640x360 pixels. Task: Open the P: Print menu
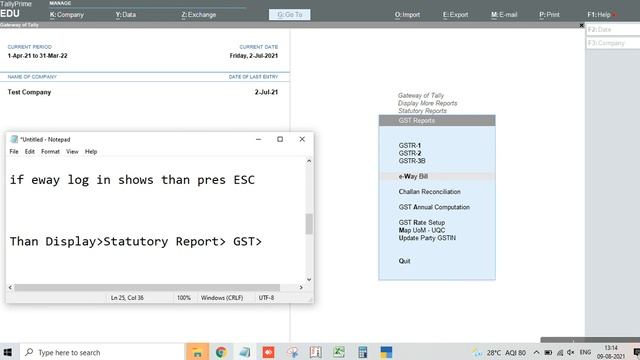(549, 15)
